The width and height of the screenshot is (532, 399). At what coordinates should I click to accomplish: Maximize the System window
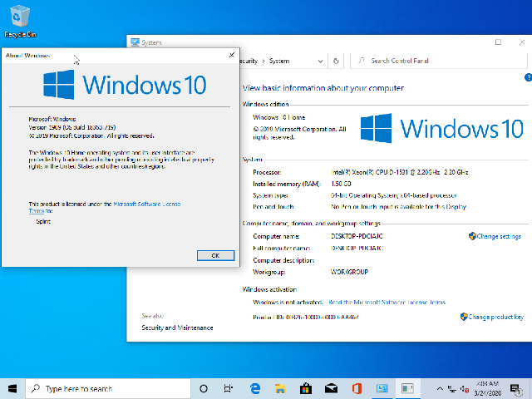click(498, 42)
